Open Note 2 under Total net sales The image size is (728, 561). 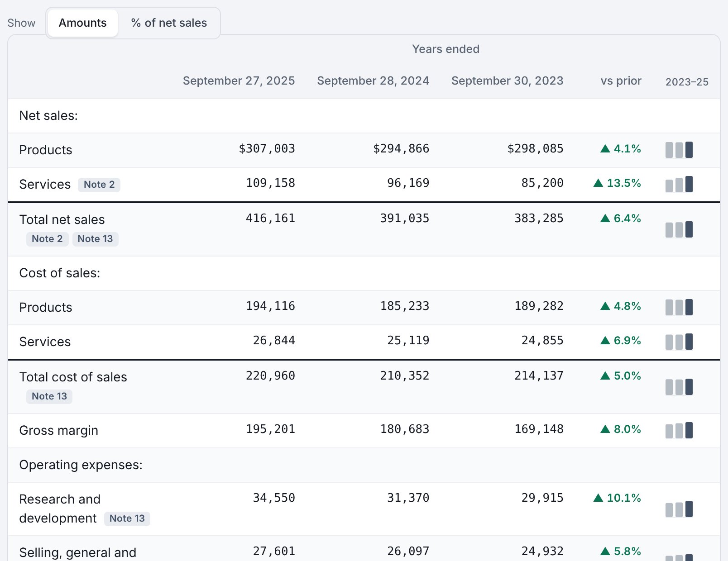coord(47,239)
